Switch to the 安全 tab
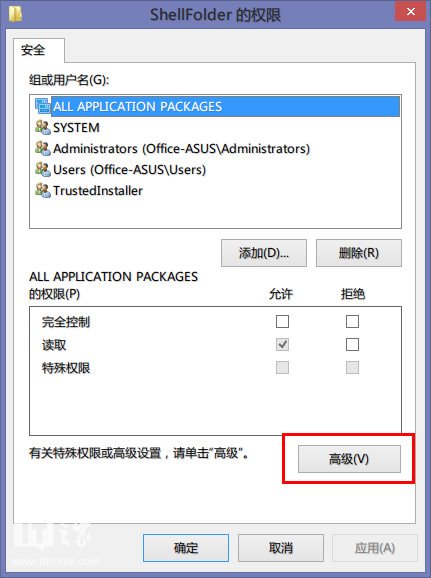Viewport: 431px width, 578px height. 33,50
